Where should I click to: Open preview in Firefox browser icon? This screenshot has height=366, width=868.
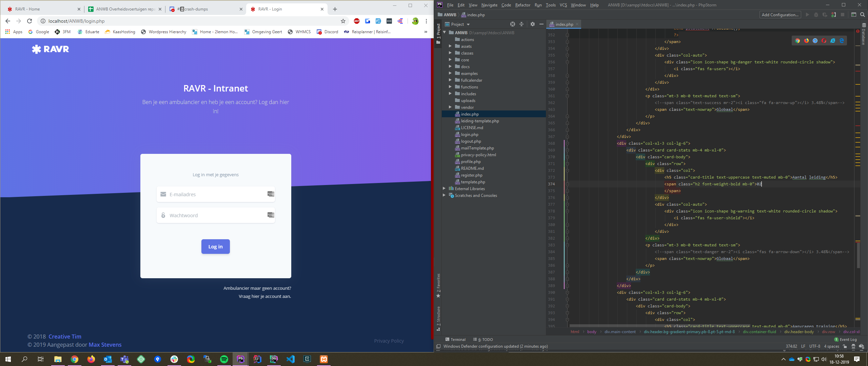(806, 41)
